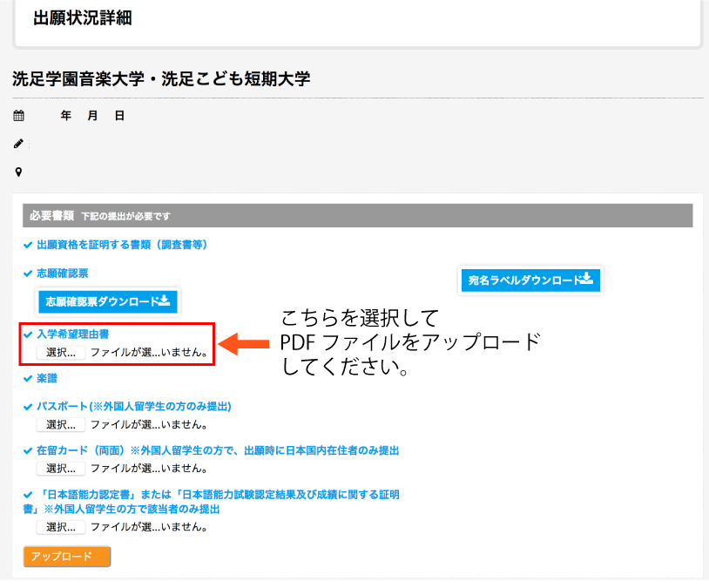Click checkmark beside パスポート
The image size is (709, 588).
pos(28,407)
